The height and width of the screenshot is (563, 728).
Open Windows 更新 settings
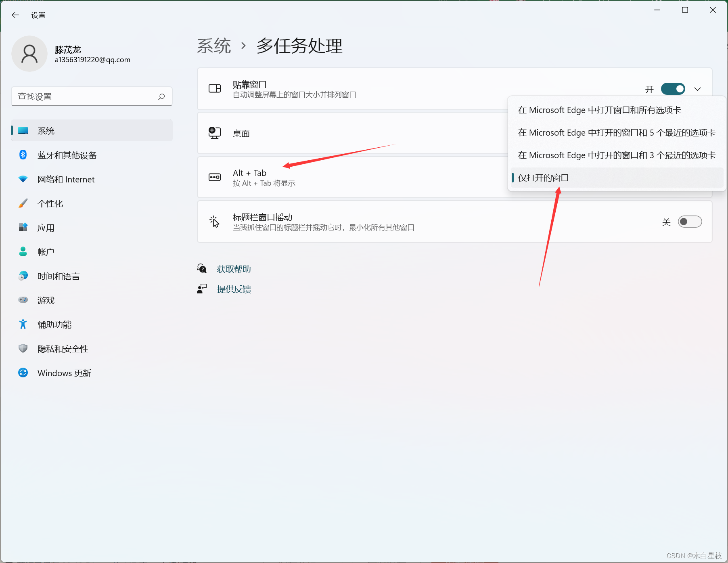(x=92, y=373)
